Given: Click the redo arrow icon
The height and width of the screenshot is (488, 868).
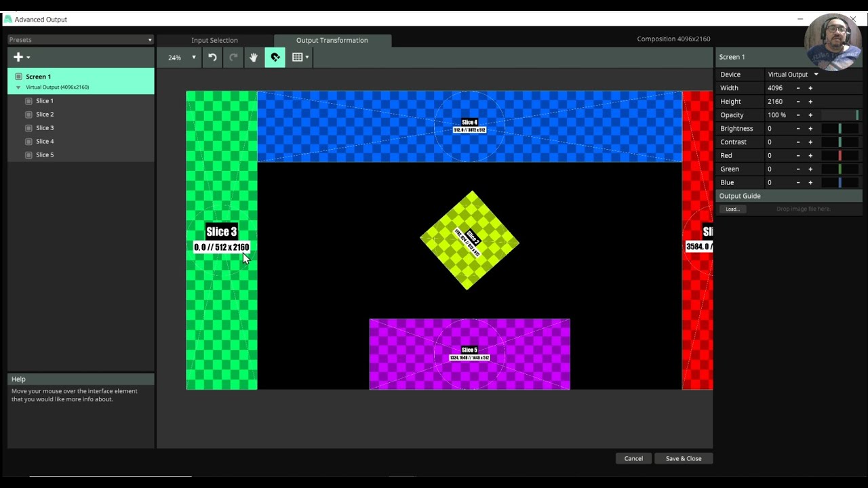Looking at the screenshot, I should tap(233, 58).
